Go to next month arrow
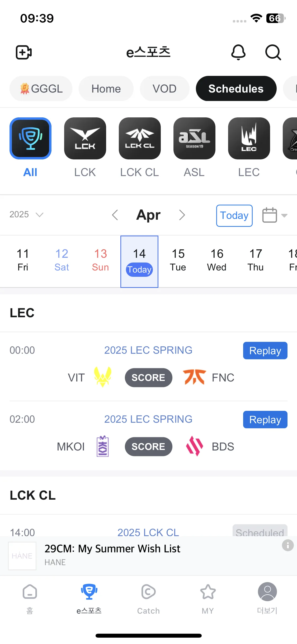The image size is (297, 644). [182, 215]
